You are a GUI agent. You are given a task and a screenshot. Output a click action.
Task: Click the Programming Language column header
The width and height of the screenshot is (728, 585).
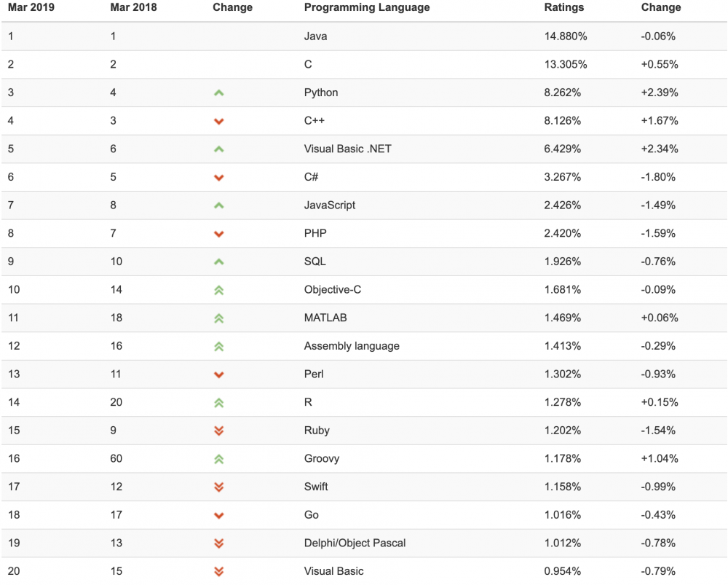point(366,7)
